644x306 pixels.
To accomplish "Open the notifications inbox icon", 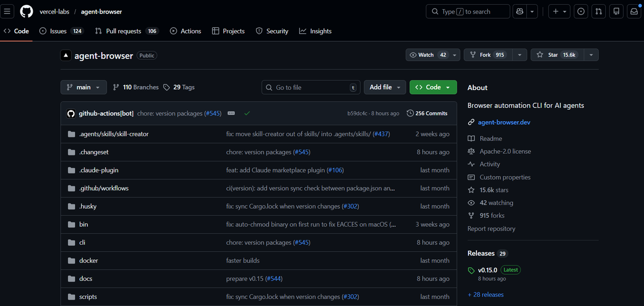I will click(634, 11).
